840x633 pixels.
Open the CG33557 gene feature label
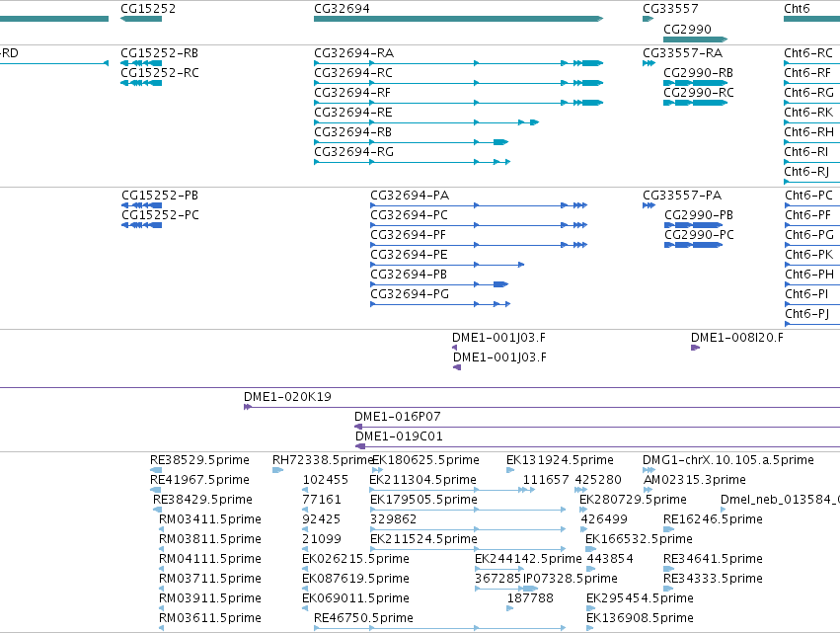(x=670, y=9)
